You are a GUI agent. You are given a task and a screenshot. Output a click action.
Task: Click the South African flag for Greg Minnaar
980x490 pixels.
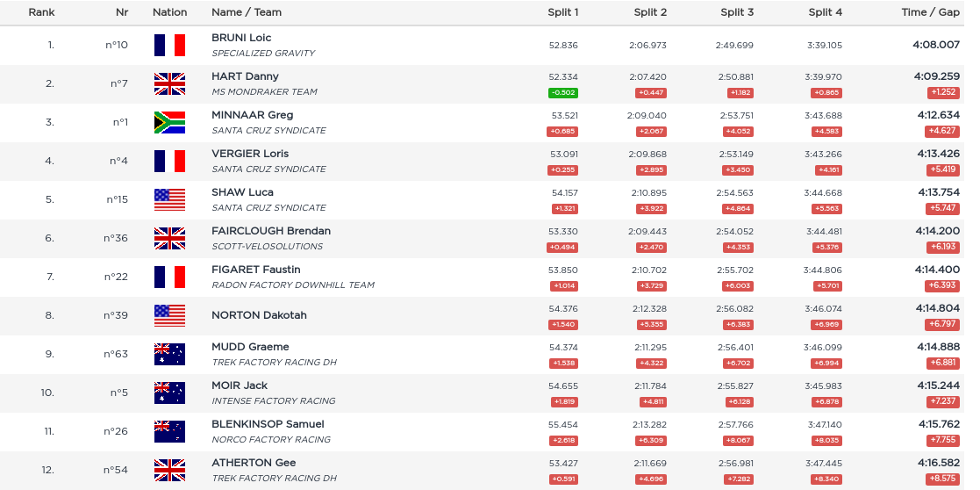point(169,122)
